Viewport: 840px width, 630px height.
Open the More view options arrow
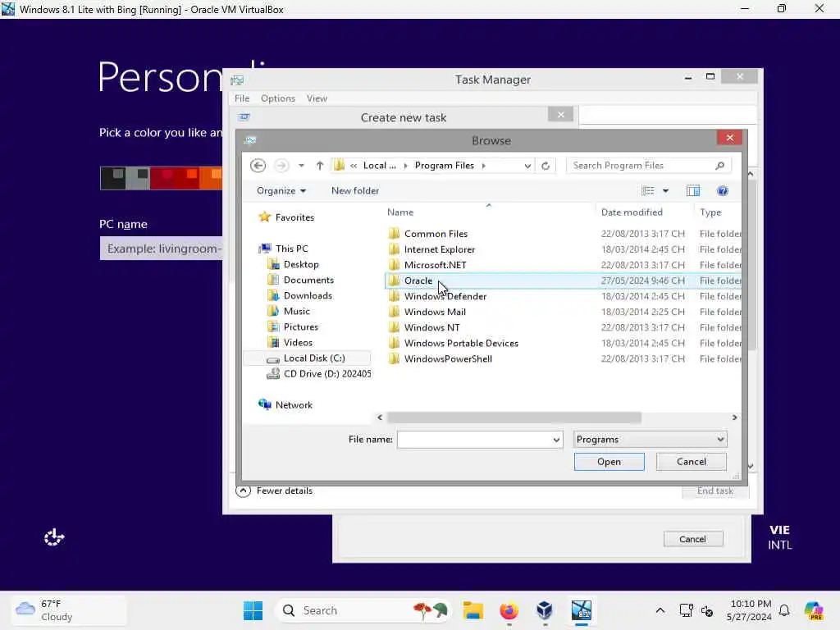666,190
